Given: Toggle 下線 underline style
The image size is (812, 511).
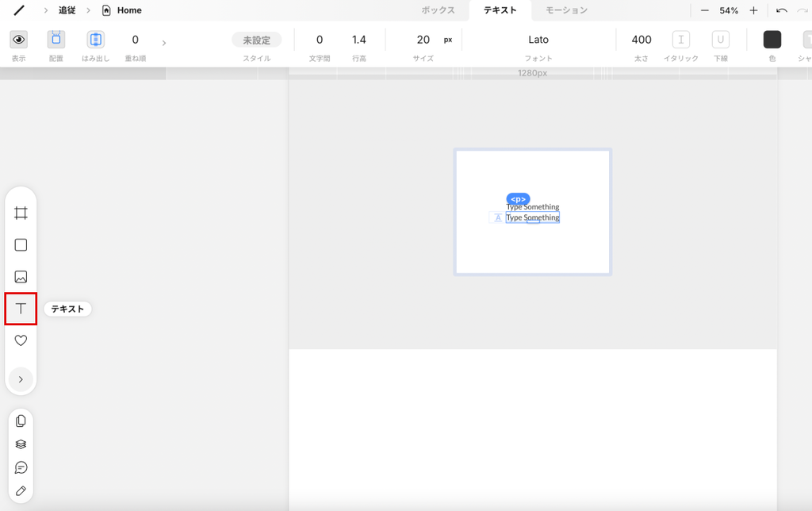Looking at the screenshot, I should 720,40.
